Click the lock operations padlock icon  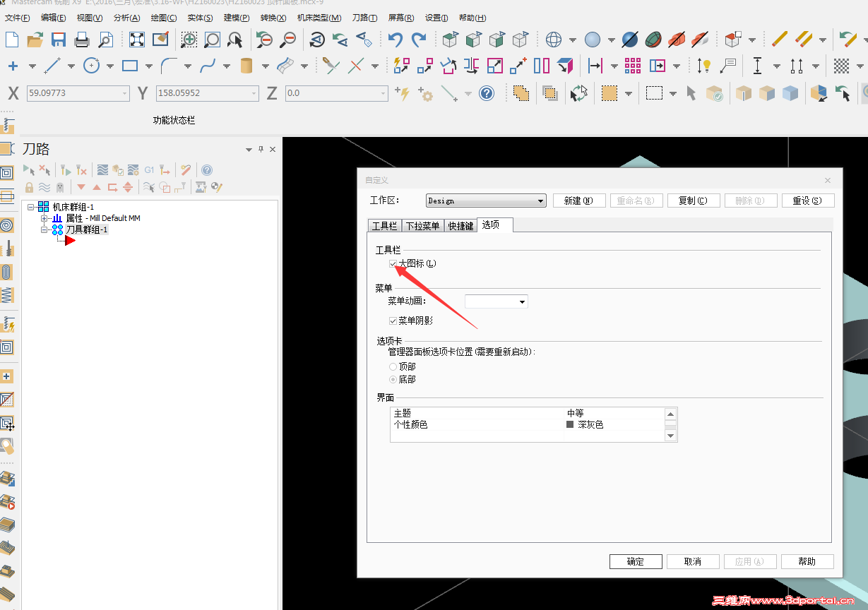29,187
